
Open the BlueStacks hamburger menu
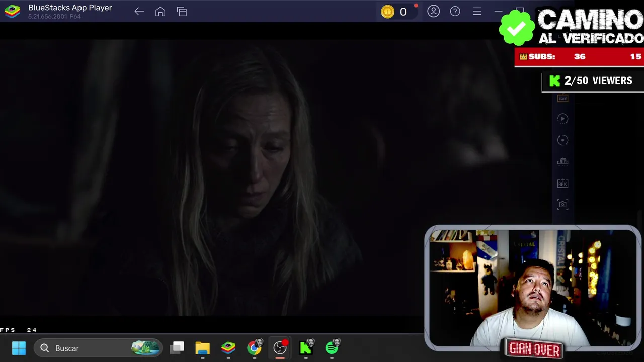(476, 11)
